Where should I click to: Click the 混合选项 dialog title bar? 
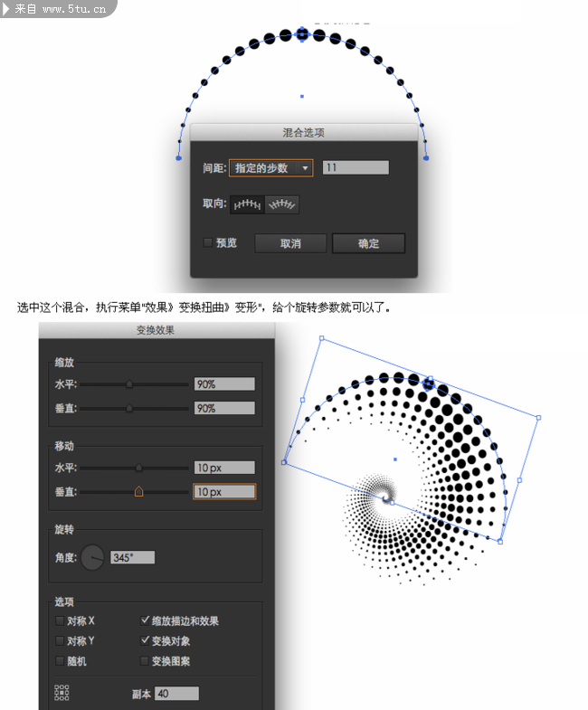304,132
